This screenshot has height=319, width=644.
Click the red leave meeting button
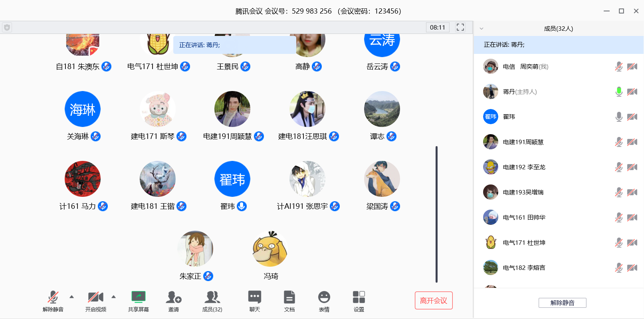(433, 301)
